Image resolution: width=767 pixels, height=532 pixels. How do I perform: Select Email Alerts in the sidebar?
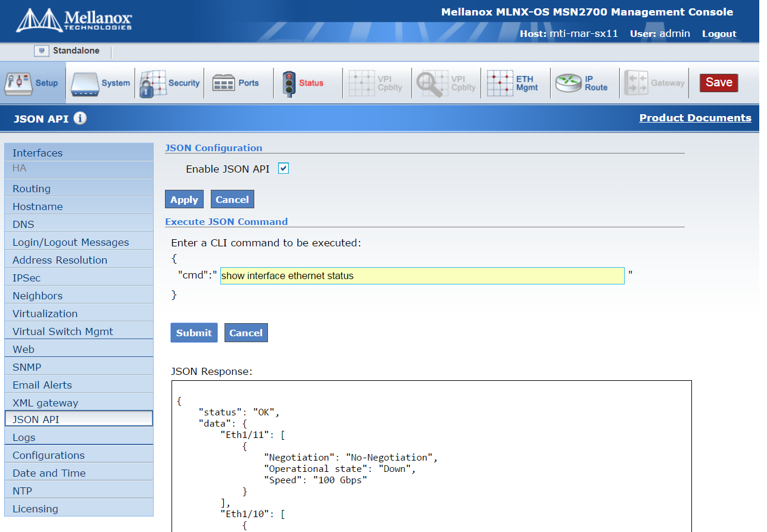coord(79,385)
